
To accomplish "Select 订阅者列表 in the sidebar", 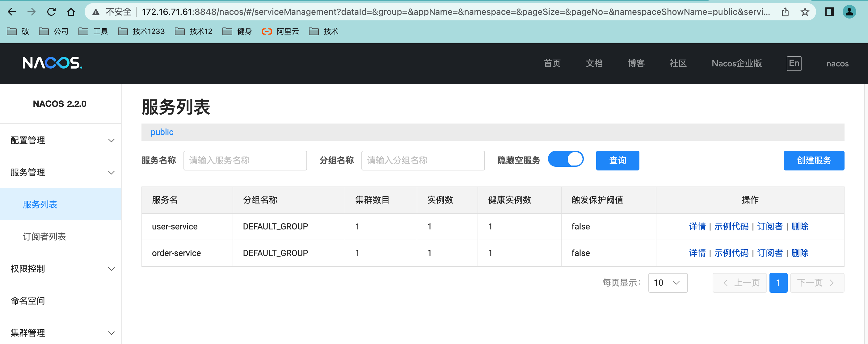I will point(44,237).
